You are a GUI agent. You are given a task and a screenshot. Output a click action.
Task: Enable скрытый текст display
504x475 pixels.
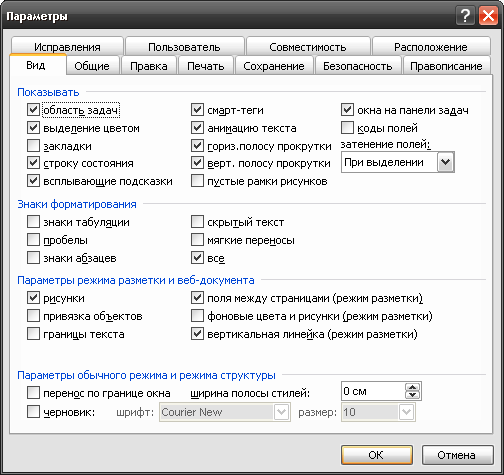197,222
